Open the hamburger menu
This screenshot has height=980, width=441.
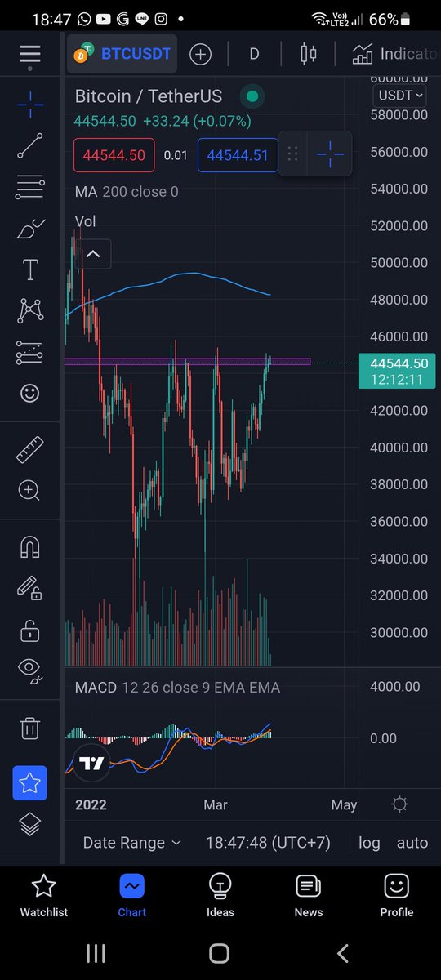30,54
